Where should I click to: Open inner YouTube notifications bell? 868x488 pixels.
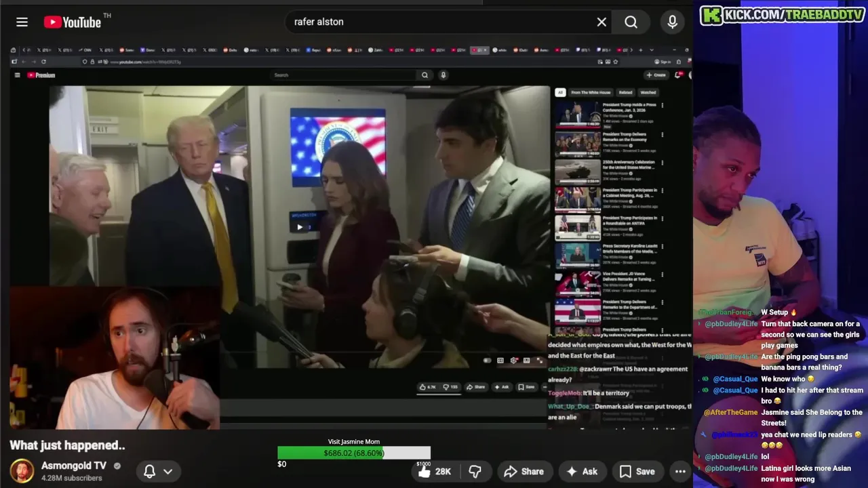click(677, 75)
